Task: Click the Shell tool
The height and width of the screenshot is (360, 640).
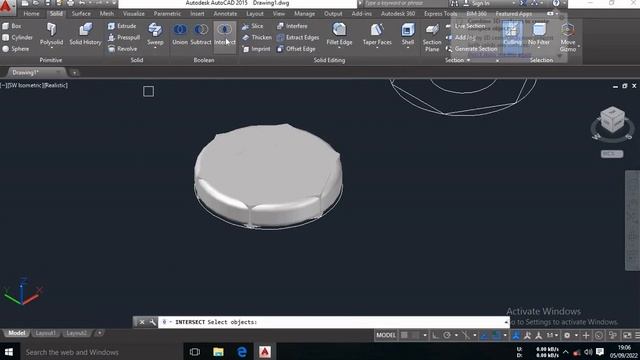Action: tap(408, 33)
